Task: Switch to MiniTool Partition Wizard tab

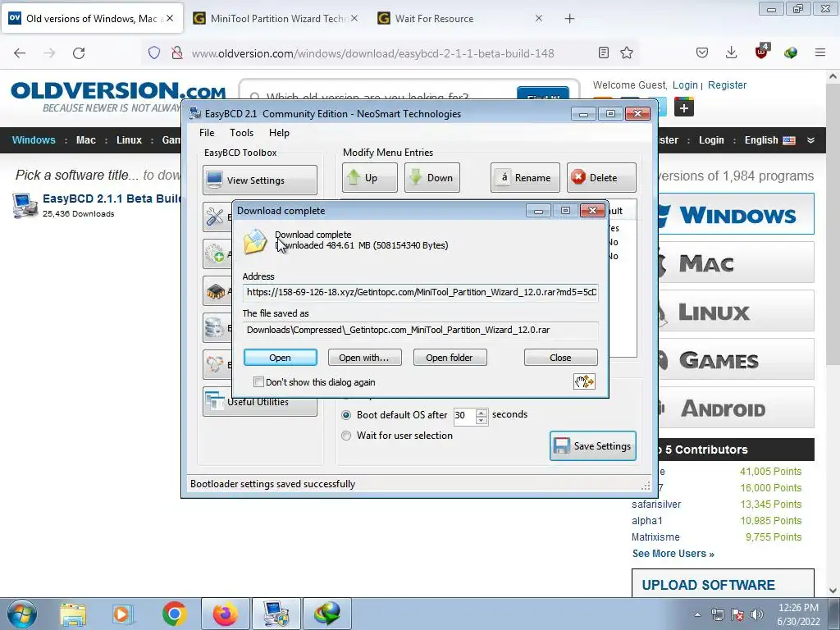Action: point(276,19)
